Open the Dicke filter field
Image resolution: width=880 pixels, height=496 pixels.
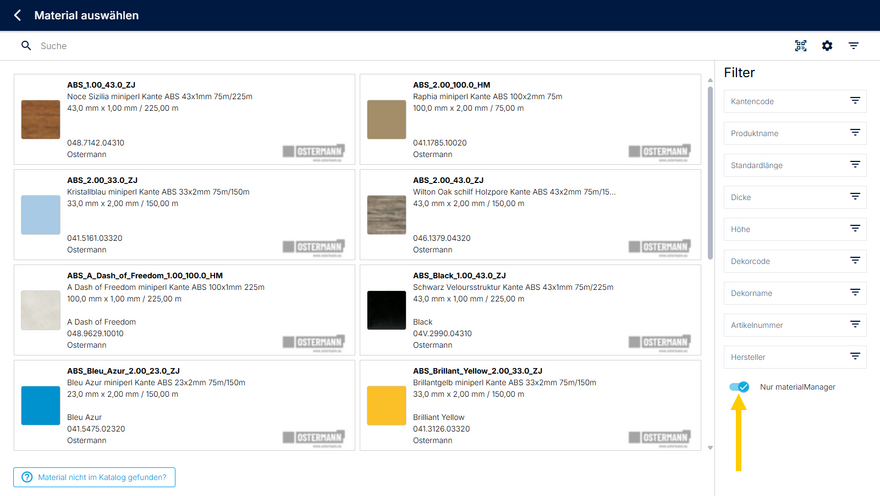[795, 198]
